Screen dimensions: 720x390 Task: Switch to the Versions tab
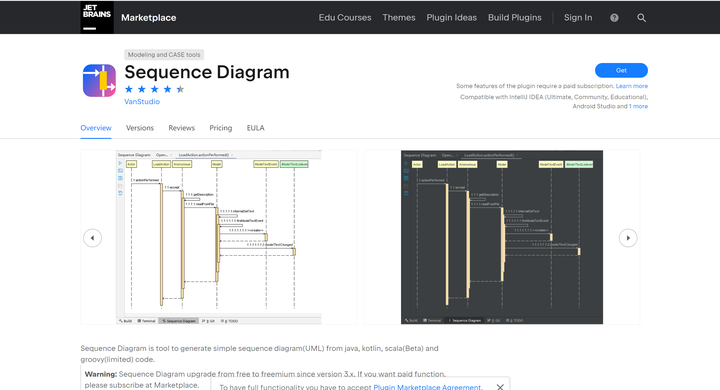[140, 128]
